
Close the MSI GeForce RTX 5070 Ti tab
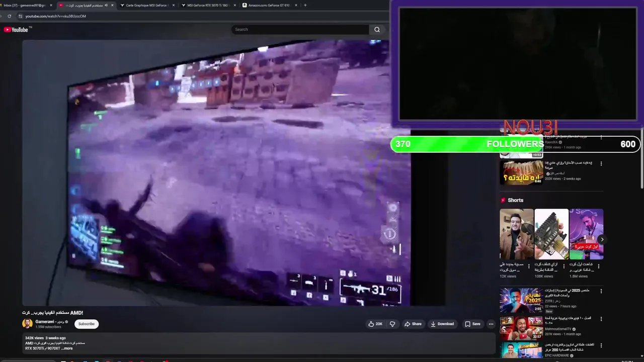(235, 5)
